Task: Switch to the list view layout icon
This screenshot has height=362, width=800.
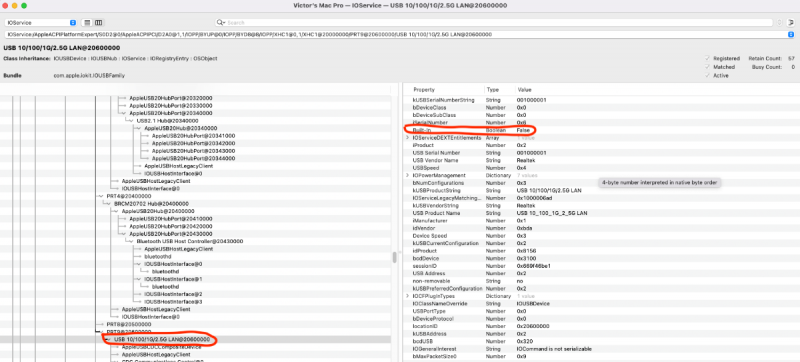Action: [x=87, y=22]
